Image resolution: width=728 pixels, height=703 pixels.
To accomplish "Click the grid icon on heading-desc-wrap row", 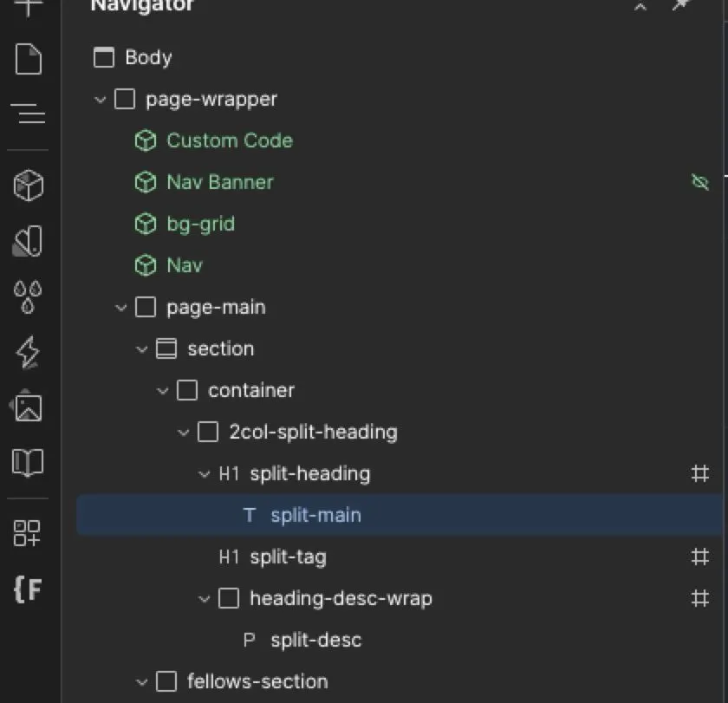I will [x=699, y=598].
